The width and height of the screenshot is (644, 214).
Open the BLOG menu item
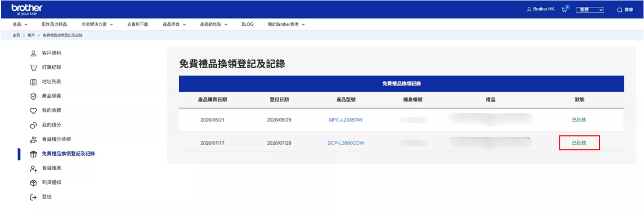point(247,24)
